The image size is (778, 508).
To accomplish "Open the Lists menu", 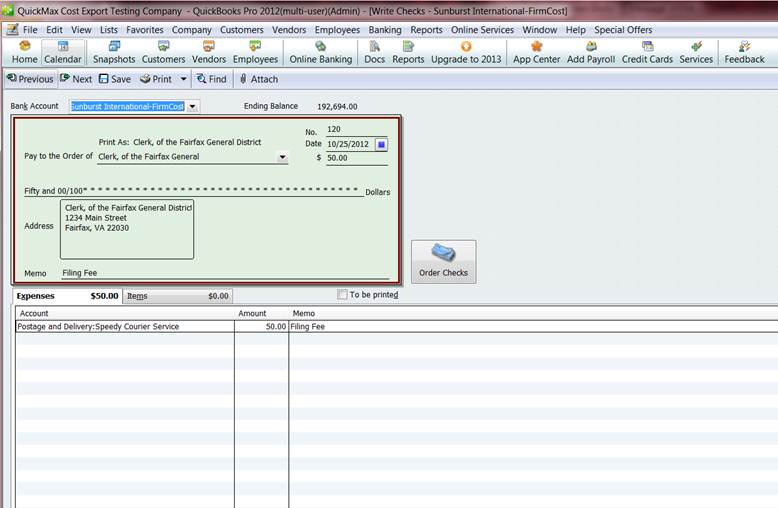I will [x=109, y=30].
